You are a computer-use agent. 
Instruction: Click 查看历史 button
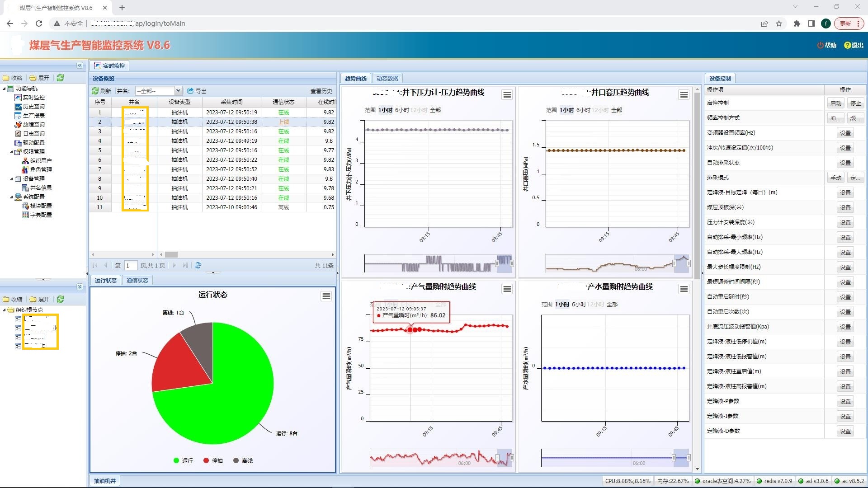[321, 91]
